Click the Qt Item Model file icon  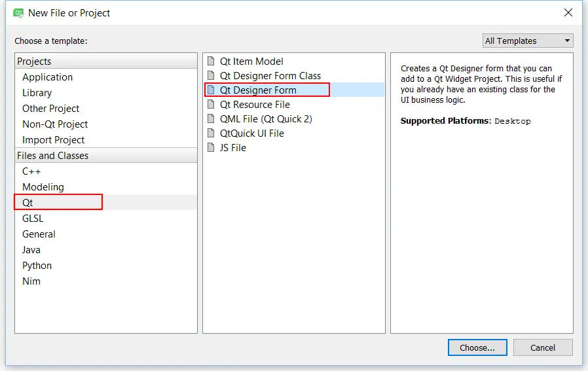(211, 62)
